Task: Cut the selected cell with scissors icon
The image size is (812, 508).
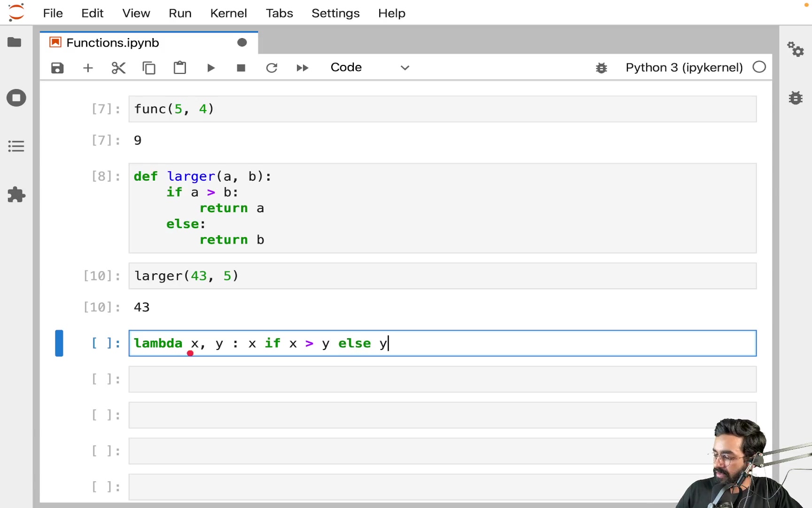Action: pyautogui.click(x=118, y=68)
